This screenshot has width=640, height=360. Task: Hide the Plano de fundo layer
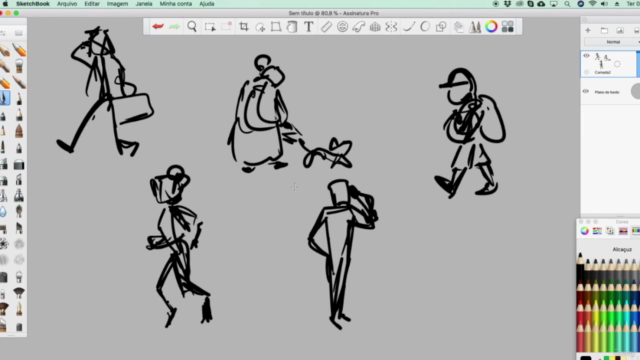(x=586, y=91)
